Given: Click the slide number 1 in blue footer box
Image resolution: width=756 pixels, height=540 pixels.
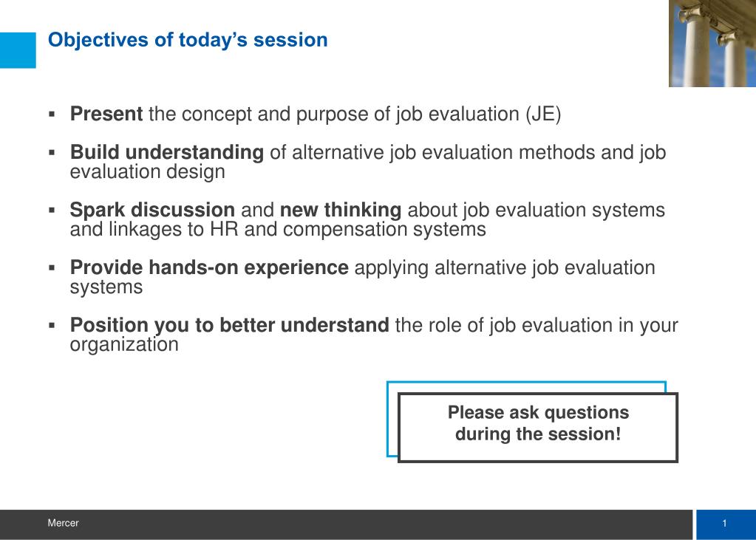Looking at the screenshot, I should pyautogui.click(x=724, y=524).
